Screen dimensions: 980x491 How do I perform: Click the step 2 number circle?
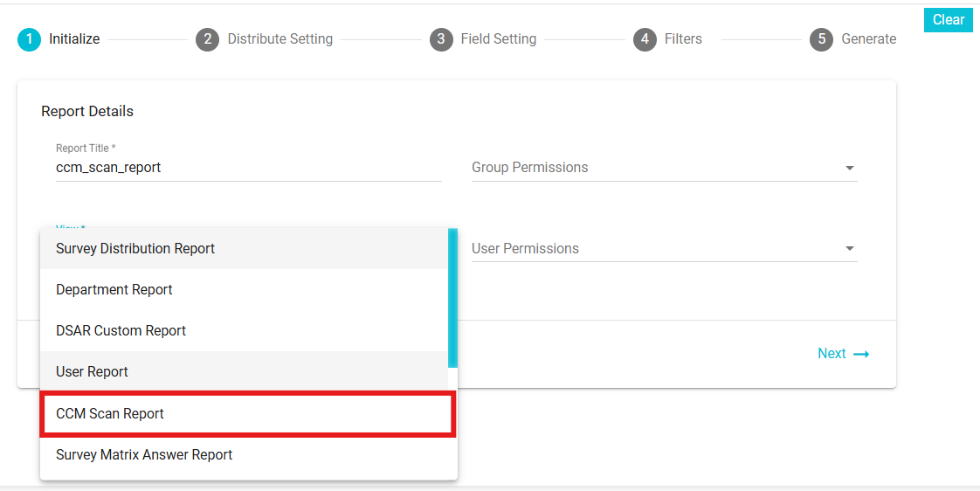[207, 39]
